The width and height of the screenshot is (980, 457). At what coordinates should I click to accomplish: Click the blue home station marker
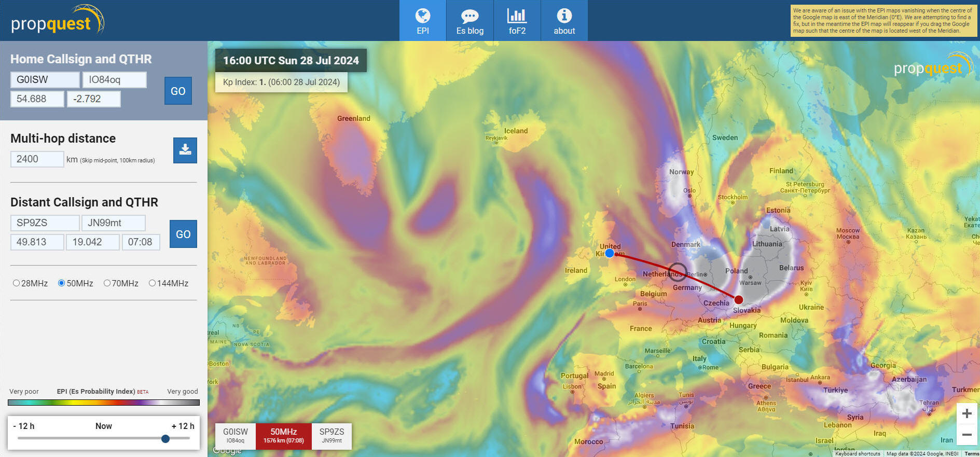(610, 253)
